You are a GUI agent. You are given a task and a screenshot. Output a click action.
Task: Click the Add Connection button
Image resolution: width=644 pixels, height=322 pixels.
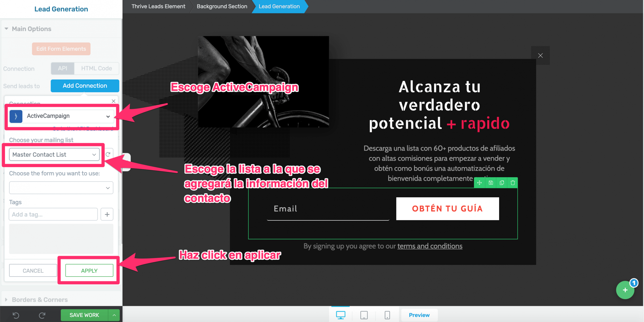coord(85,86)
